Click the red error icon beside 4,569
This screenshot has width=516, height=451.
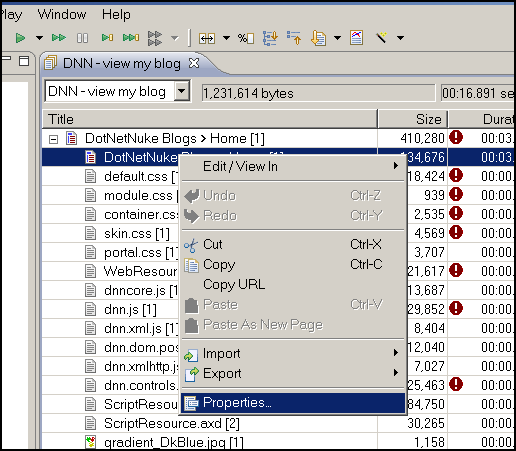point(456,232)
